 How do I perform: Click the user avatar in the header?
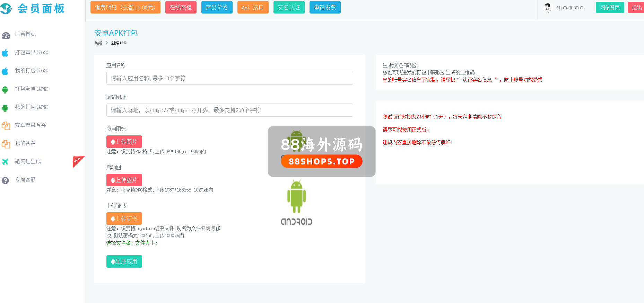point(548,8)
